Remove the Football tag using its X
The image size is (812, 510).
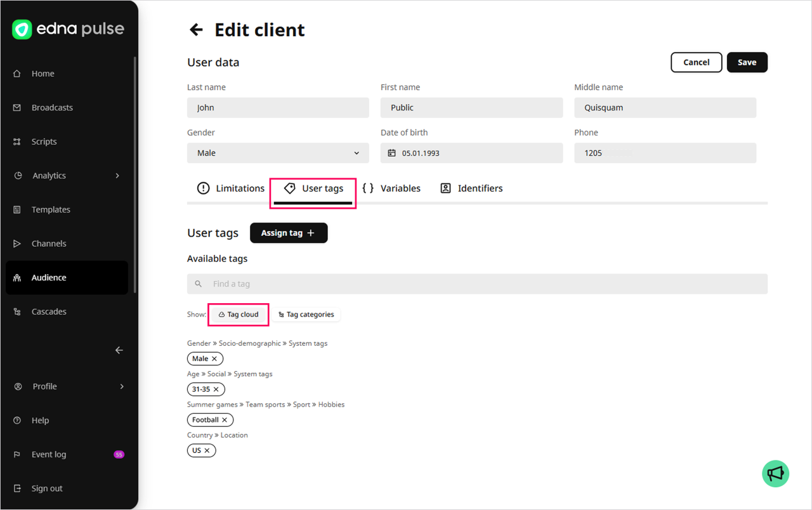pyautogui.click(x=225, y=420)
